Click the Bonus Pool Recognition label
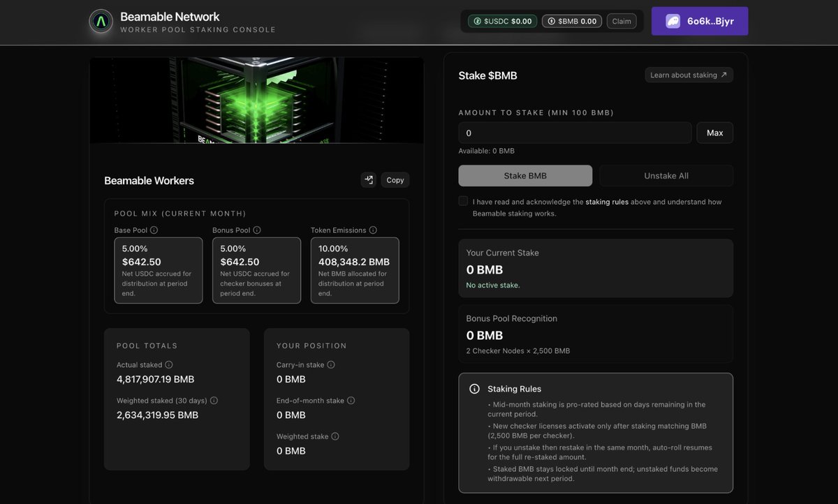This screenshot has width=838, height=504. [x=512, y=318]
